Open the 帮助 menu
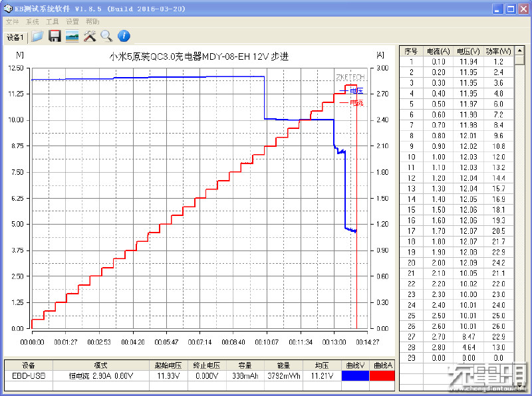The image size is (532, 396). tap(92, 22)
